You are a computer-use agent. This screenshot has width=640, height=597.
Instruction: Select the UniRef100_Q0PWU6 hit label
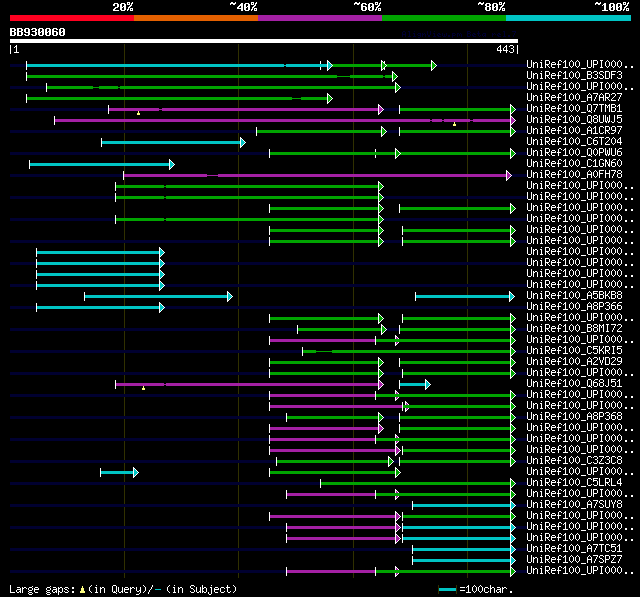574,153
